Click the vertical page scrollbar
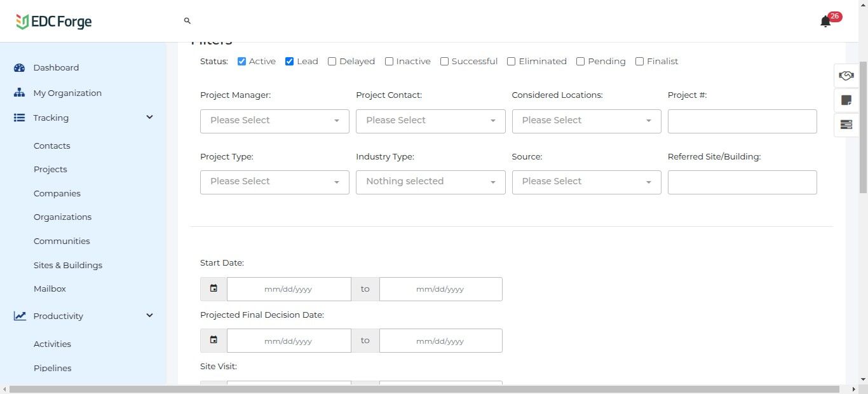Screen dimensions: 868x394 point(863,127)
